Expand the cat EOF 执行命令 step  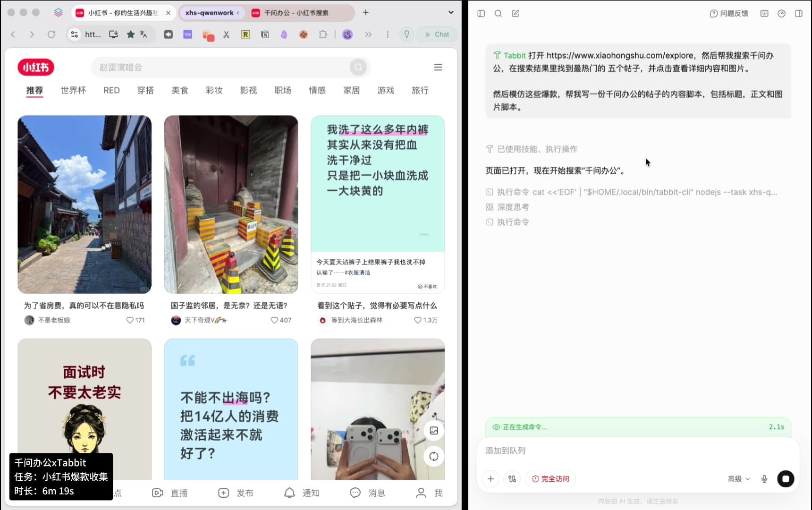631,192
